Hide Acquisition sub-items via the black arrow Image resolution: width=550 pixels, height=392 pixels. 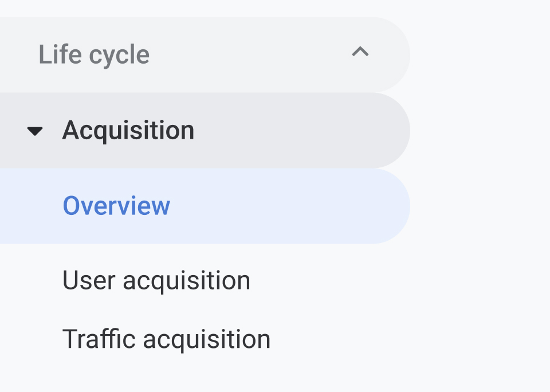click(35, 131)
